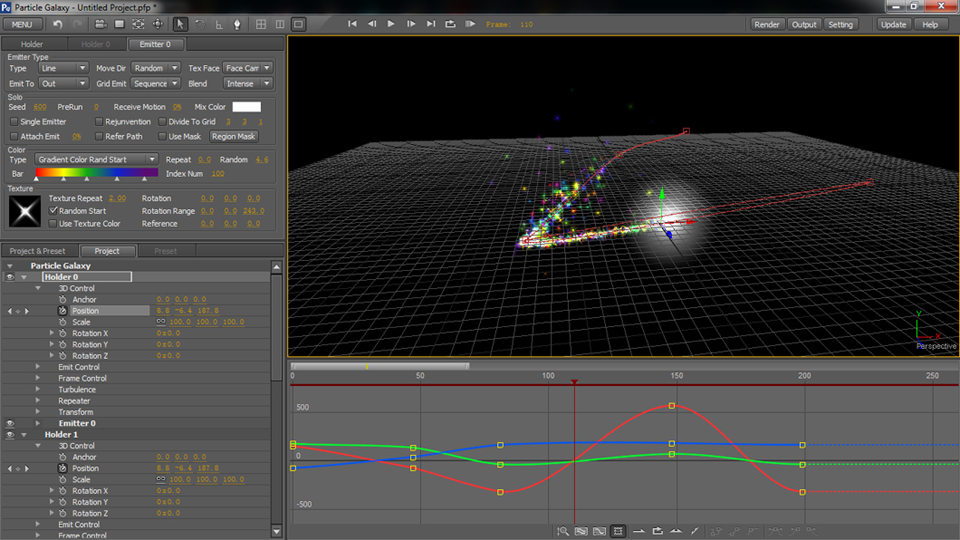Screen dimensions: 960x540
Task: Switch to two-pane view layout
Action: click(x=280, y=24)
